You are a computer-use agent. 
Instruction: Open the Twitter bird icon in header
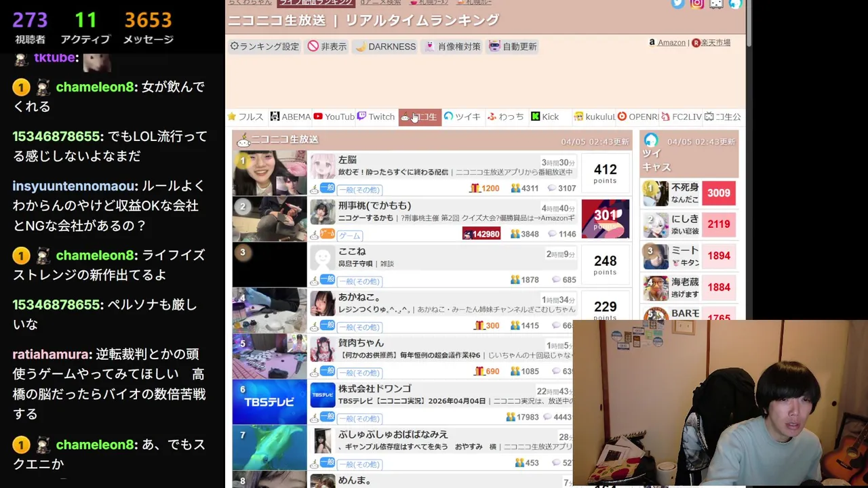(677, 4)
